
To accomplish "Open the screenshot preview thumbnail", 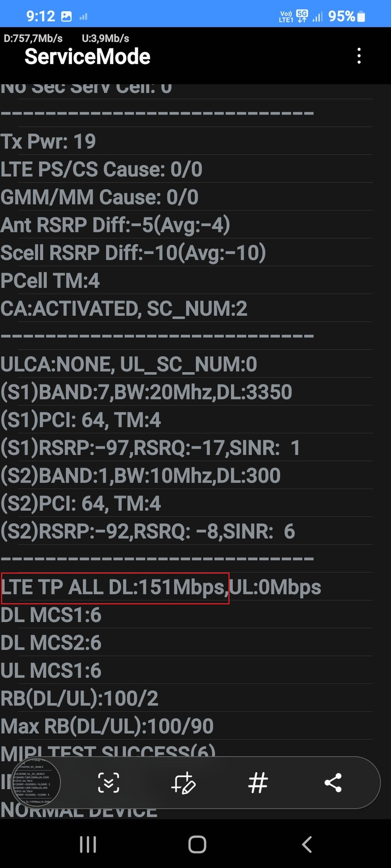I will tap(36, 783).
